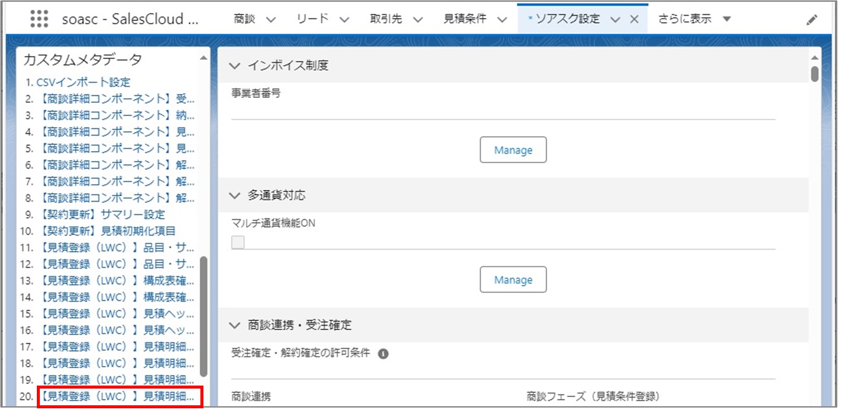The image size is (868, 410).
Task: Close the ソアスク設定 tab
Action: tap(634, 19)
